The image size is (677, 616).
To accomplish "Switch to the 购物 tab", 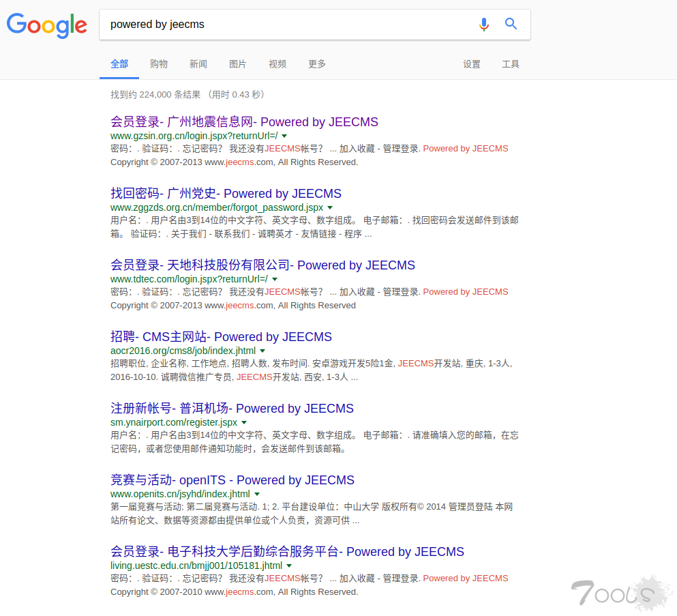I will coord(159,64).
